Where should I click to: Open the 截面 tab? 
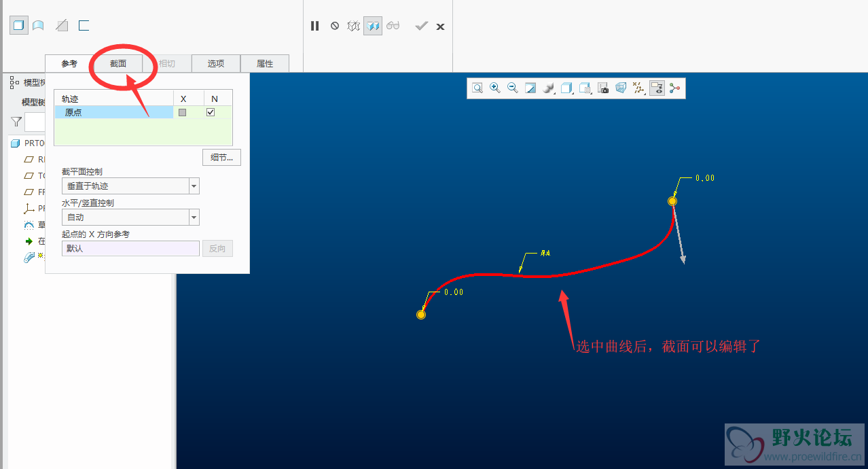(118, 63)
